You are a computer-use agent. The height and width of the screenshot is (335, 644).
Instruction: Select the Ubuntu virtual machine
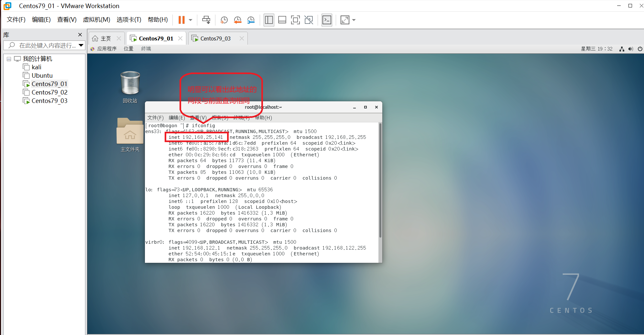coord(38,75)
